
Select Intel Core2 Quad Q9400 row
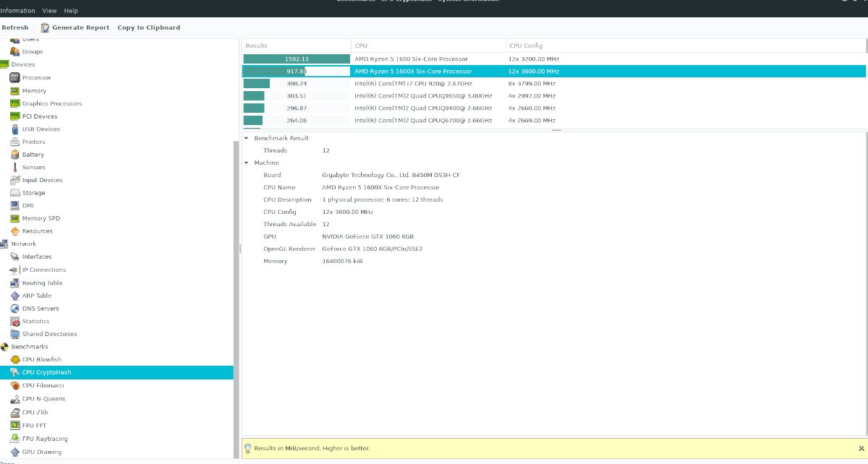pos(553,108)
